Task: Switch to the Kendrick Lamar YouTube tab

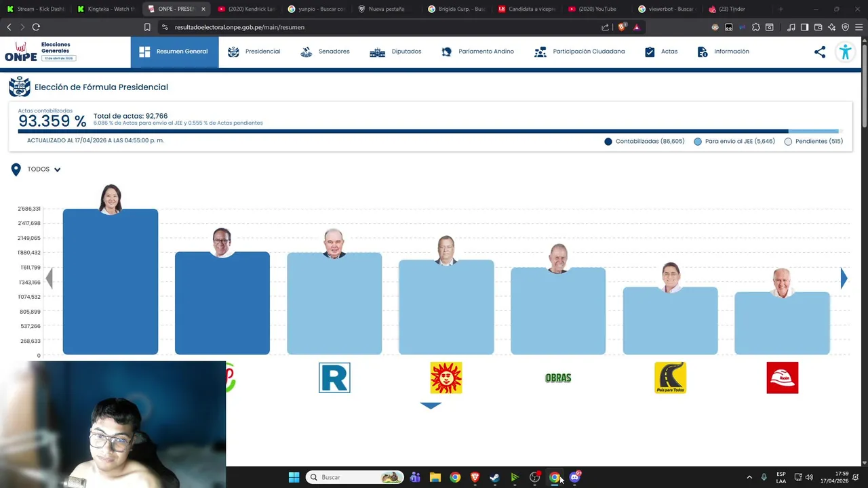Action: [248, 9]
